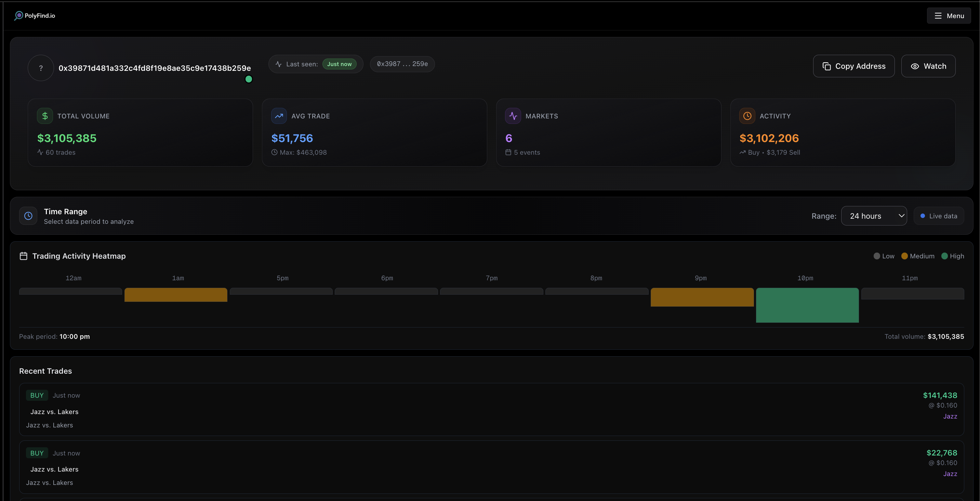Toggle the Live data indicator

[939, 216]
